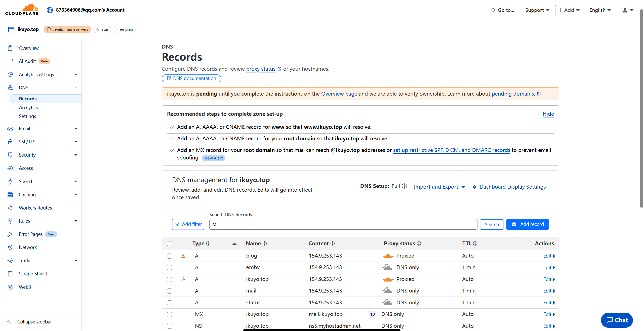Image resolution: width=644 pixels, height=331 pixels.
Task: Check the NS record checkbox
Action: coord(170,326)
